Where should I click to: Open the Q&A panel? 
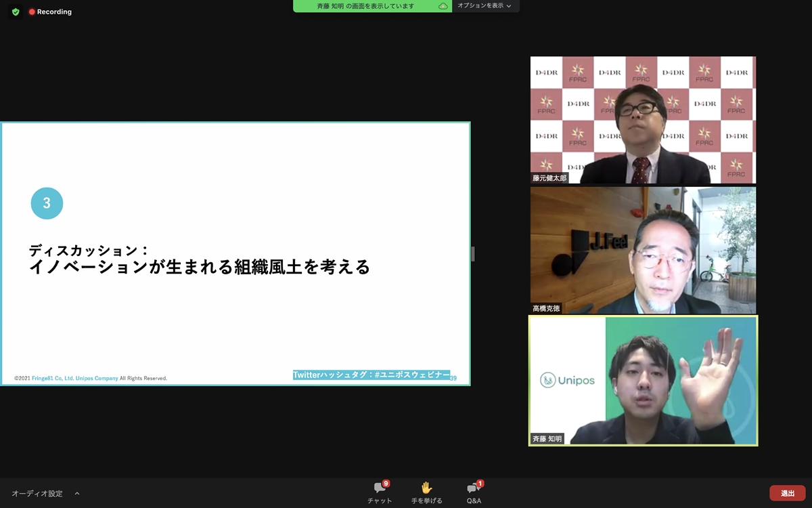[474, 492]
